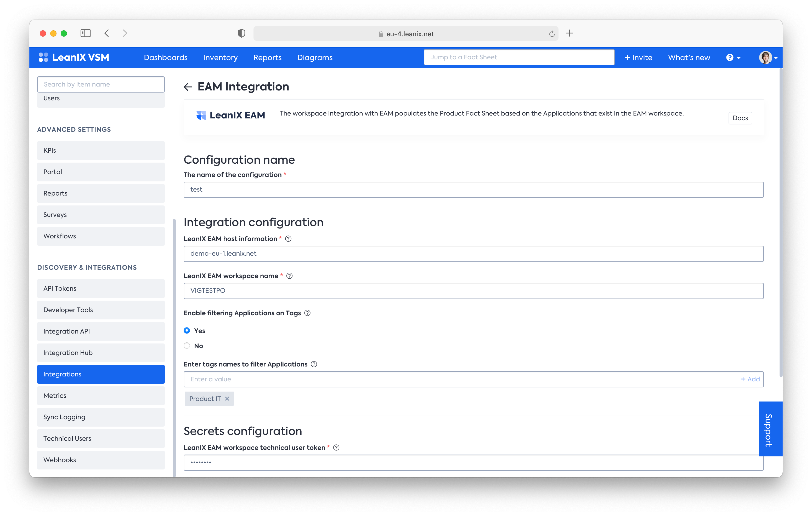This screenshot has width=812, height=516.
Task: Click the technical user token field
Action: click(473, 462)
